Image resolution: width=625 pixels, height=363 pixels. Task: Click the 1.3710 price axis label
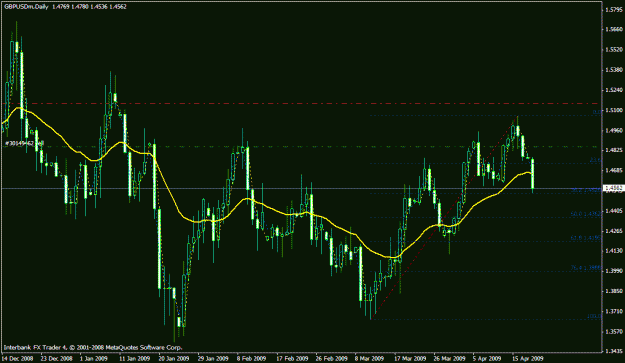tap(614, 311)
